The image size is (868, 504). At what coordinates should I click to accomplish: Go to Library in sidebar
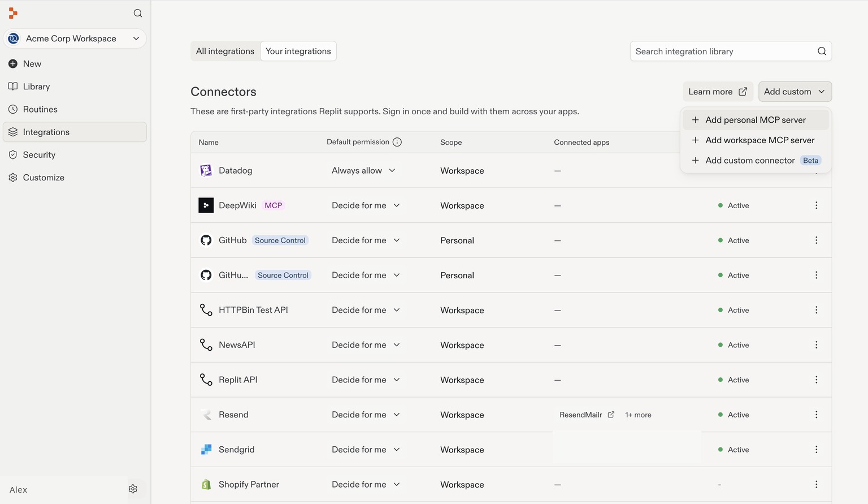point(75,87)
